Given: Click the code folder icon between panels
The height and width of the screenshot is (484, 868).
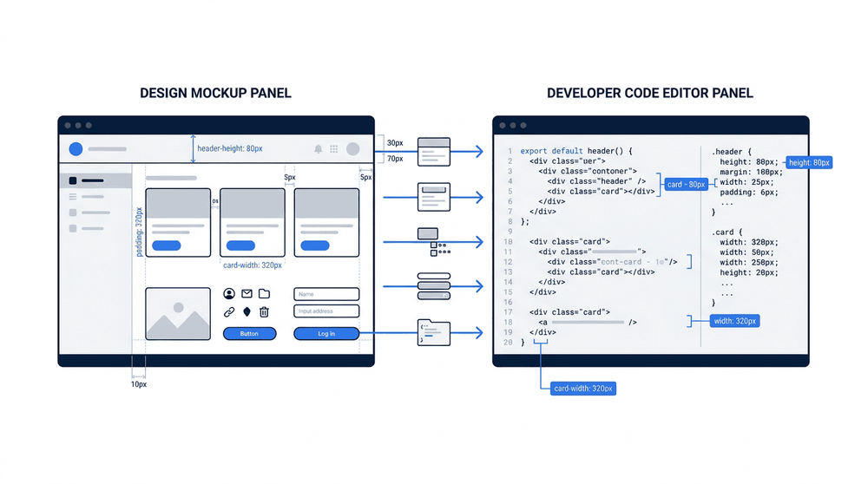Looking at the screenshot, I should pyautogui.click(x=433, y=332).
